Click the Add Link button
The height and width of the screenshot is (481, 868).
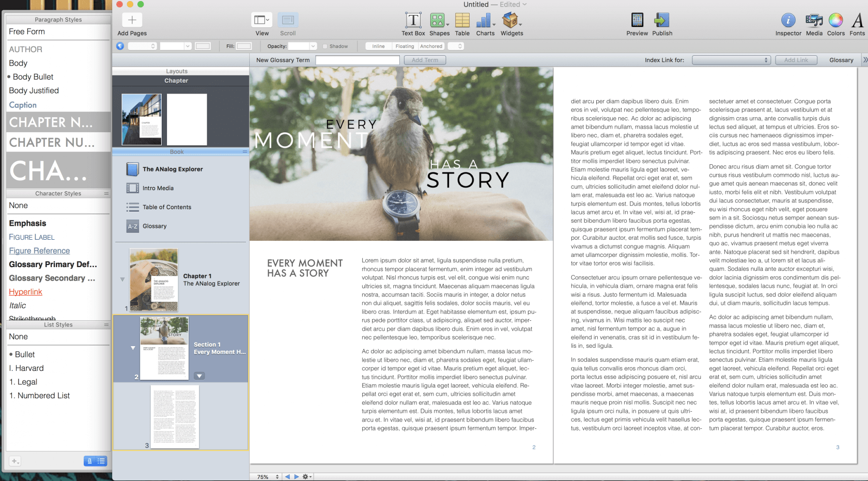click(x=796, y=60)
